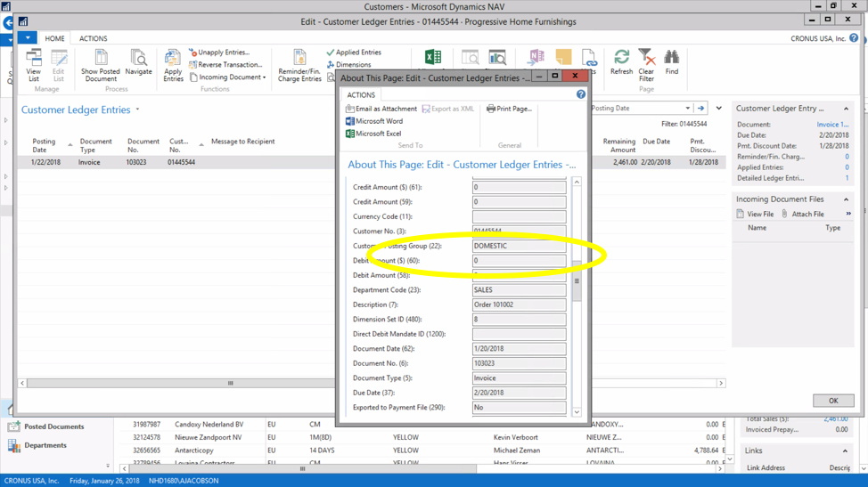This screenshot has height=487, width=868.
Task: Expand more Incoming Document Files actions
Action: [848, 214]
